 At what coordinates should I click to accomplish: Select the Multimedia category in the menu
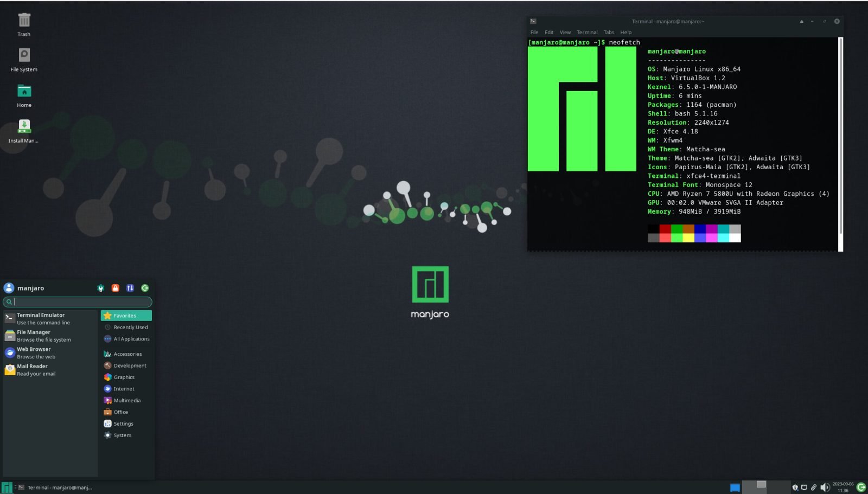click(x=127, y=400)
